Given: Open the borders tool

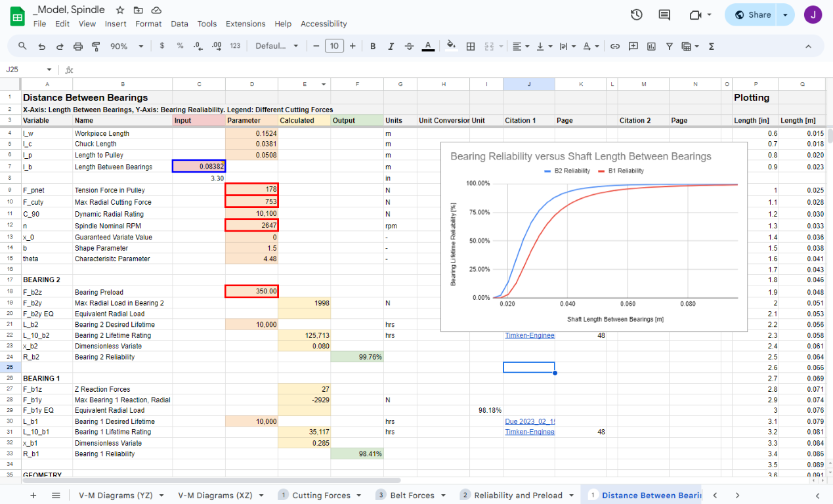Looking at the screenshot, I should (471, 46).
